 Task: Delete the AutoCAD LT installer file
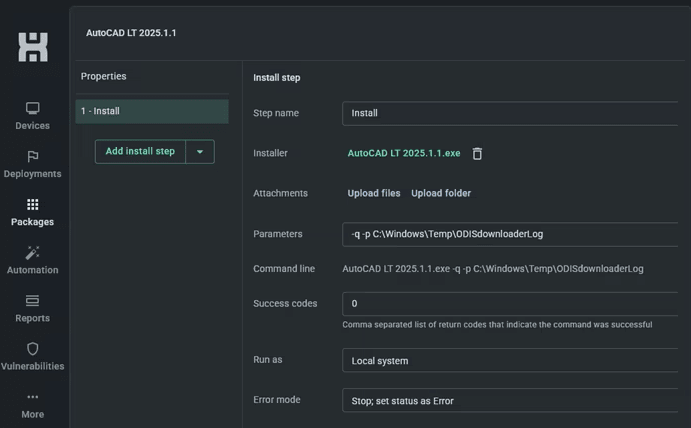pos(477,153)
